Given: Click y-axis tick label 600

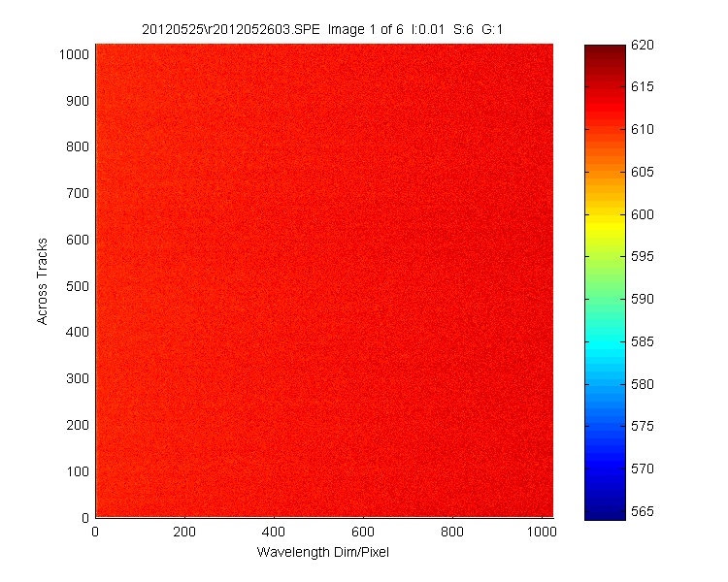Looking at the screenshot, I should tap(78, 240).
